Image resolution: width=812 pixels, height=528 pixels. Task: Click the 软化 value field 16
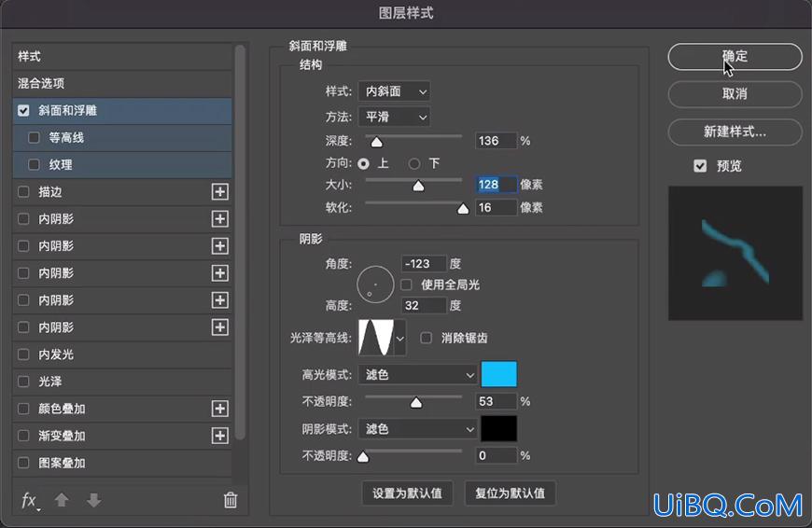pyautogui.click(x=497, y=208)
